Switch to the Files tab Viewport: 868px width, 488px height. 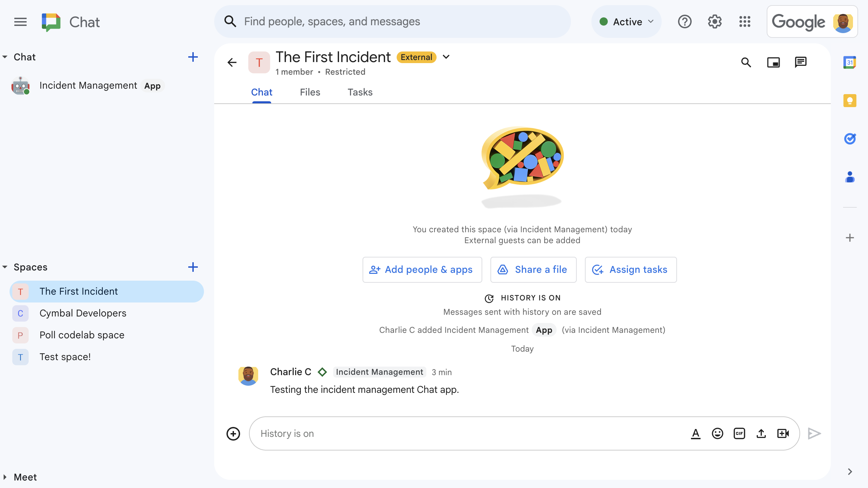310,92
